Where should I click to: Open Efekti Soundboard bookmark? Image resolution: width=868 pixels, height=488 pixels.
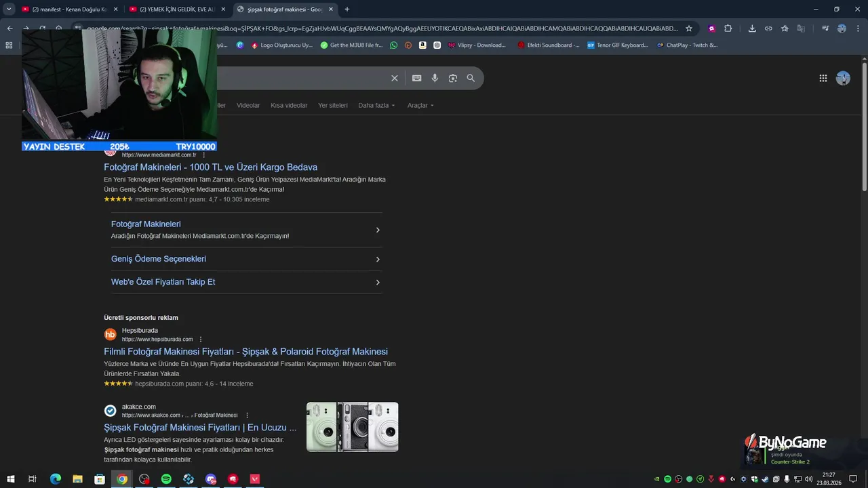coord(548,45)
